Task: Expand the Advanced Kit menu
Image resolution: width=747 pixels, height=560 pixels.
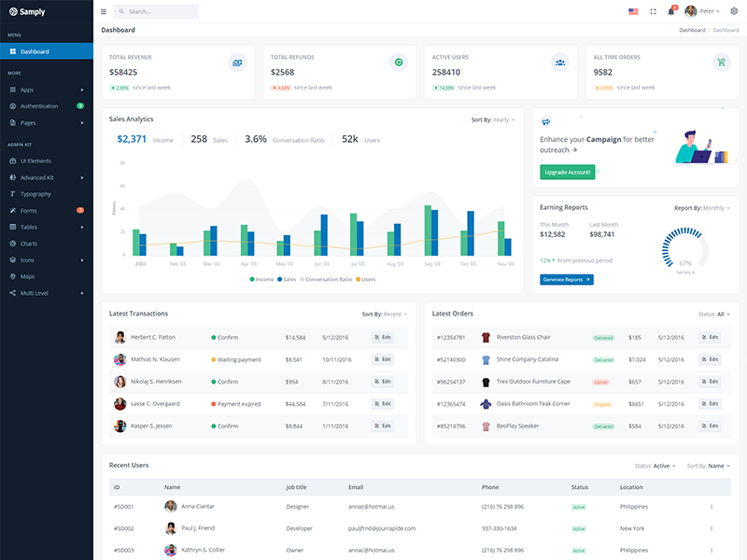Action: [47, 177]
